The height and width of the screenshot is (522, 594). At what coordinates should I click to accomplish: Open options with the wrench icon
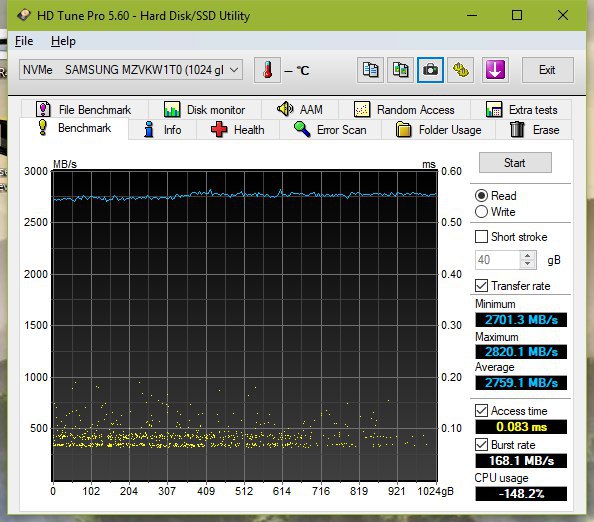point(460,70)
